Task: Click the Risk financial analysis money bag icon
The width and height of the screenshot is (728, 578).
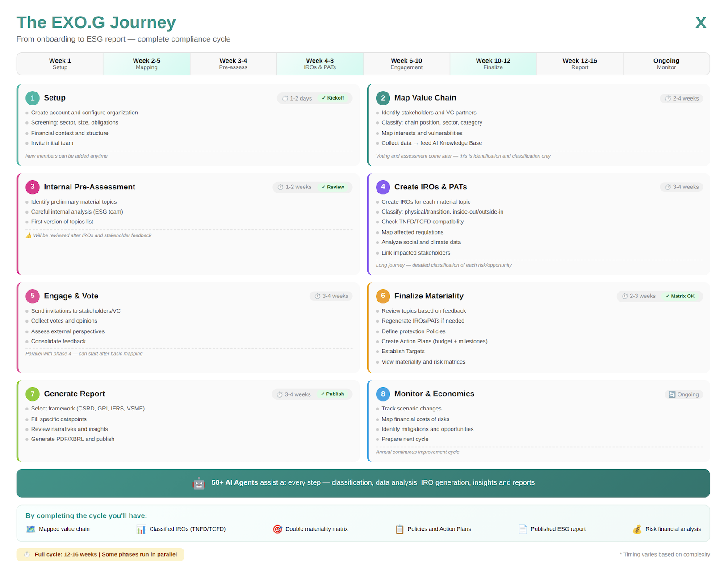Action: [x=637, y=529]
